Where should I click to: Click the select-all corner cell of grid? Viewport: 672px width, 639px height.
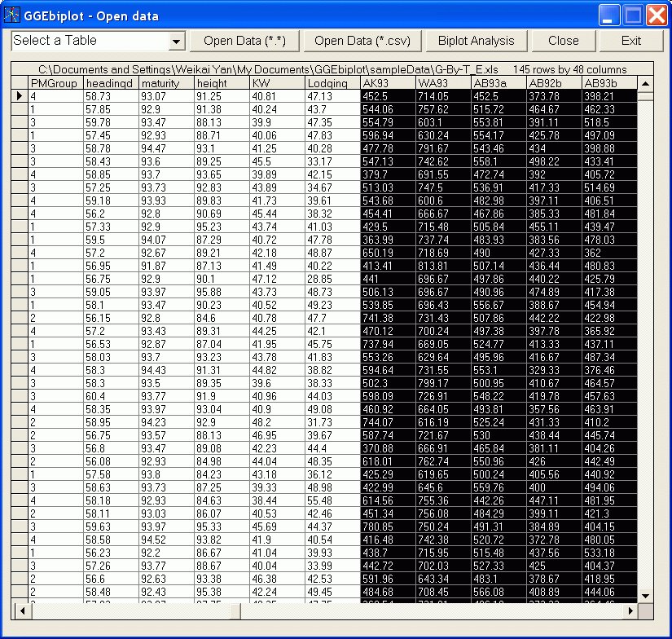point(20,83)
